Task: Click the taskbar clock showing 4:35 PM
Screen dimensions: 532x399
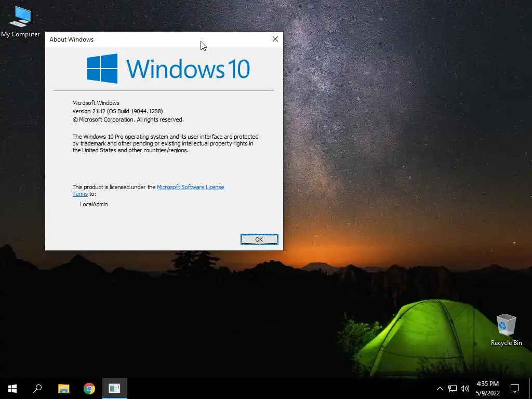Action: 487,389
